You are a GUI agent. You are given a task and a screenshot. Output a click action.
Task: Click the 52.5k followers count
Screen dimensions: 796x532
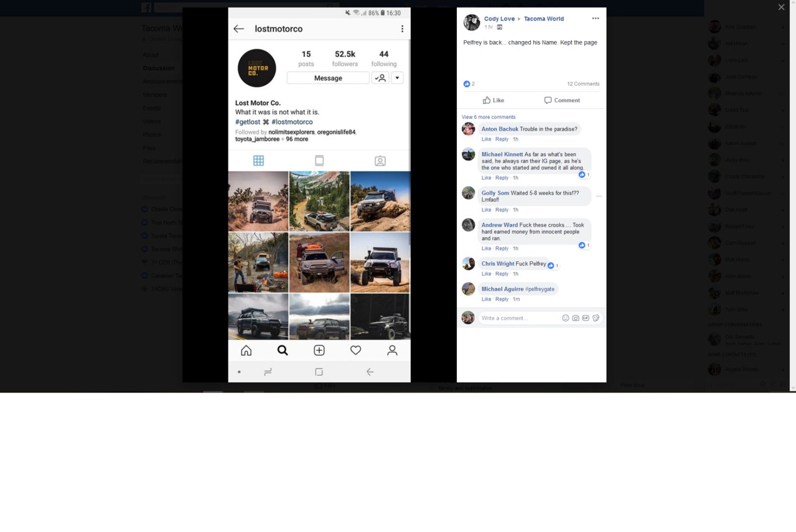pyautogui.click(x=345, y=58)
